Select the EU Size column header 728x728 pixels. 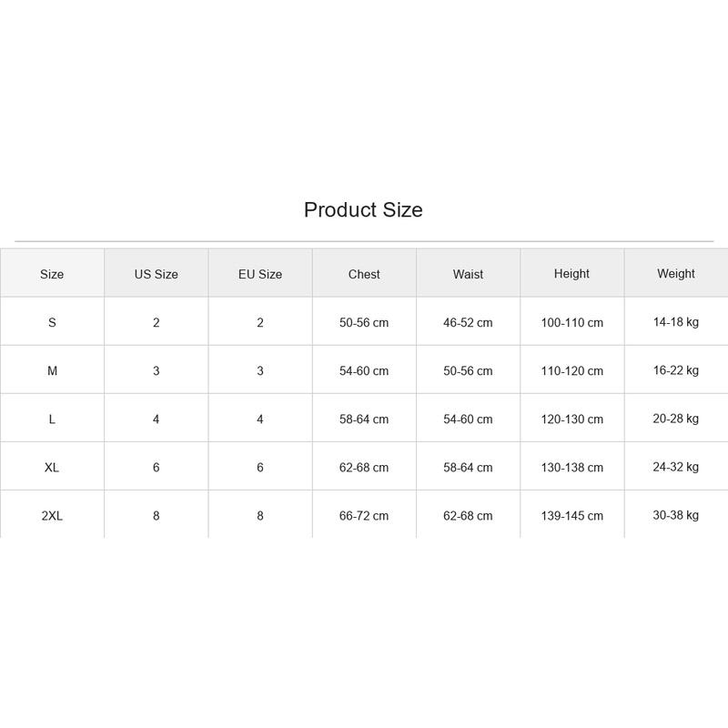(x=260, y=274)
